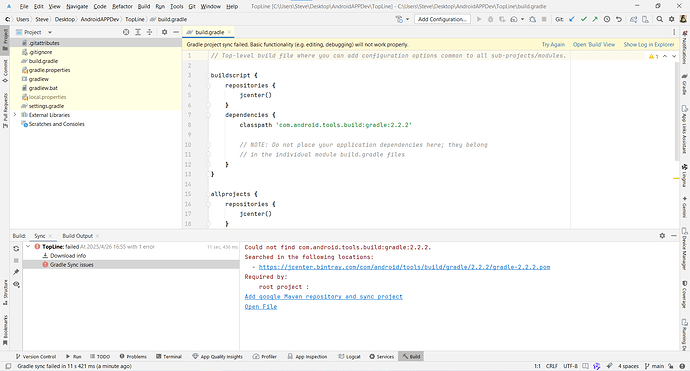Expand External Libraries tree node
The image size is (690, 371).
tap(15, 115)
